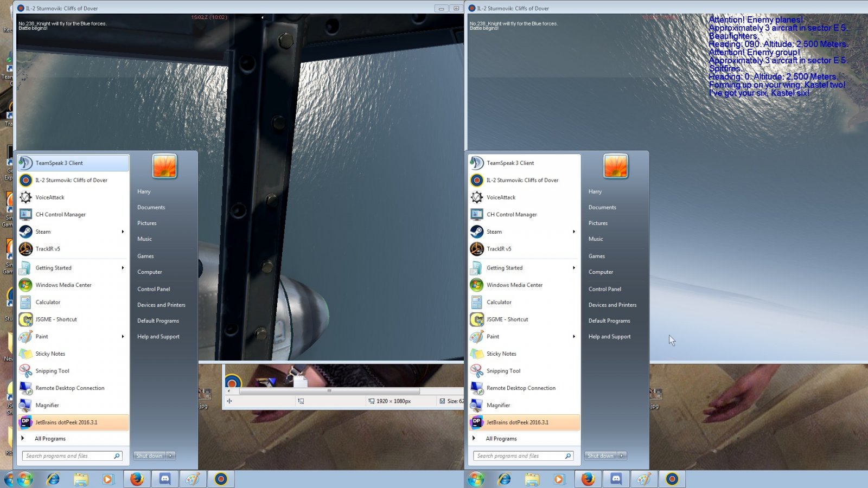Open Control Panel in left-monitor Start menu

pos(154,289)
